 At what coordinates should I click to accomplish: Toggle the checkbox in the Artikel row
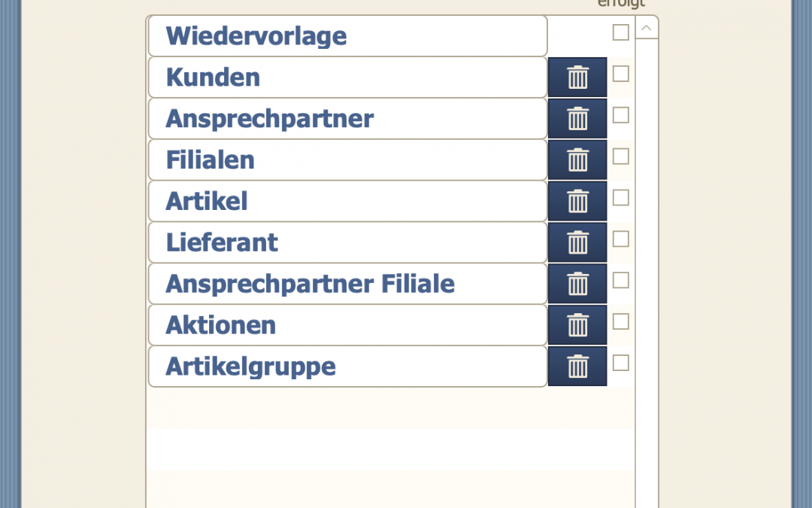[620, 197]
